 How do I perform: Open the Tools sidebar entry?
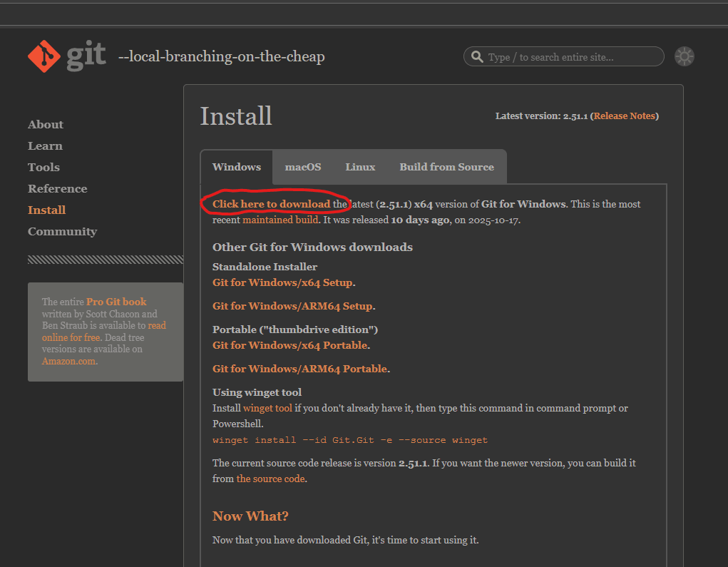(x=43, y=167)
